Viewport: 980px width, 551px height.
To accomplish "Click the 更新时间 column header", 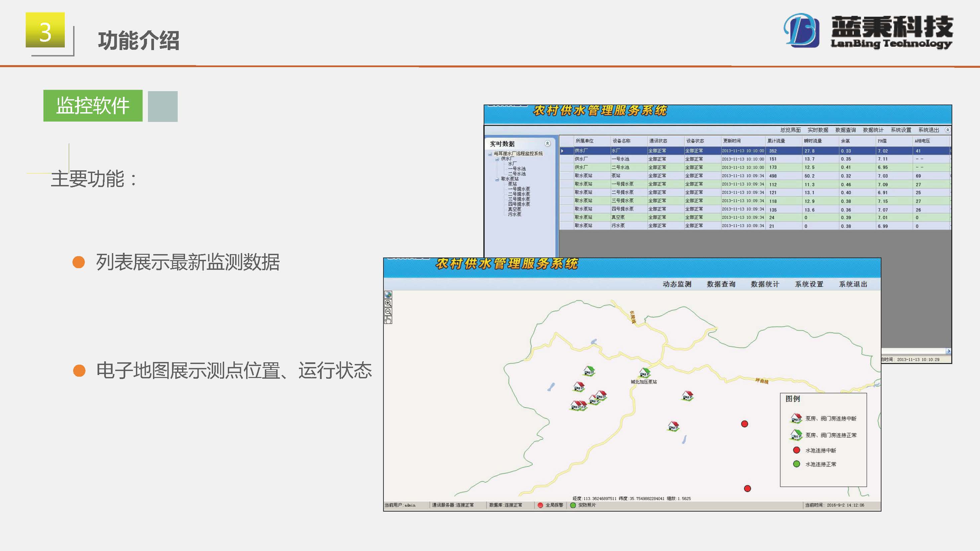I will [732, 141].
